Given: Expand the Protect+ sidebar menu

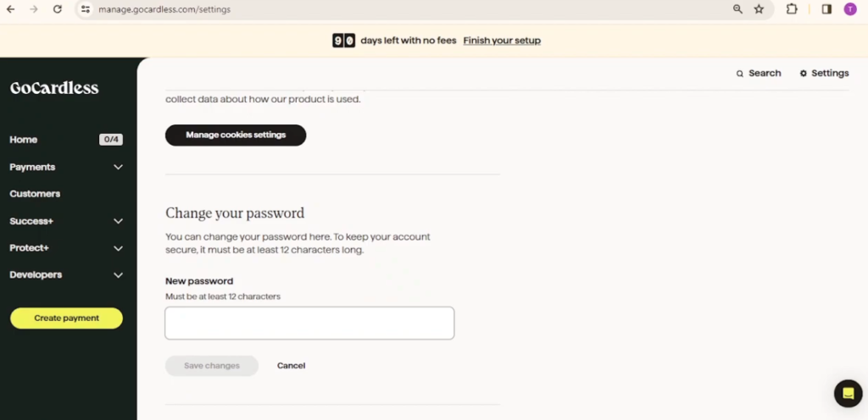Looking at the screenshot, I should tap(66, 248).
